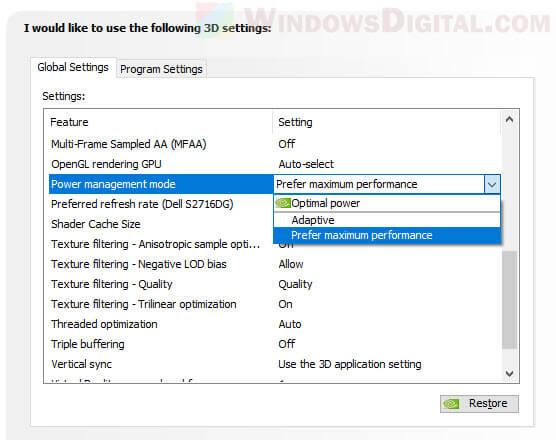Pick Prefer maximum performance in dropdown list
The image size is (556, 440).
(x=387, y=235)
